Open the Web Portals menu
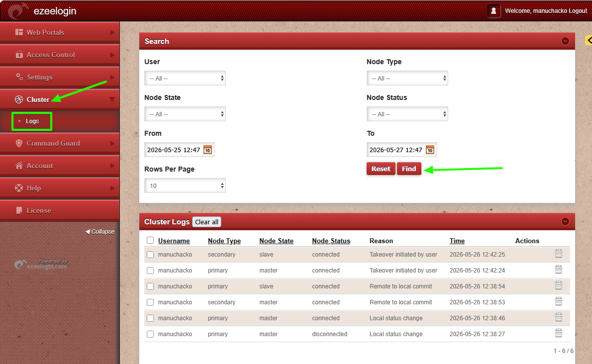Screen dimensions: 592x364 pyautogui.click(x=60, y=32)
